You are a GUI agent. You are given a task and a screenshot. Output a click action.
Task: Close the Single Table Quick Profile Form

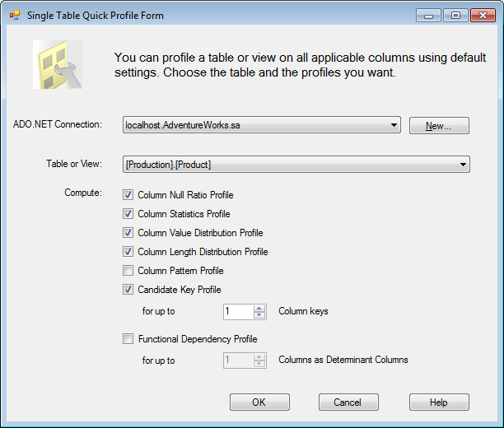click(483, 16)
